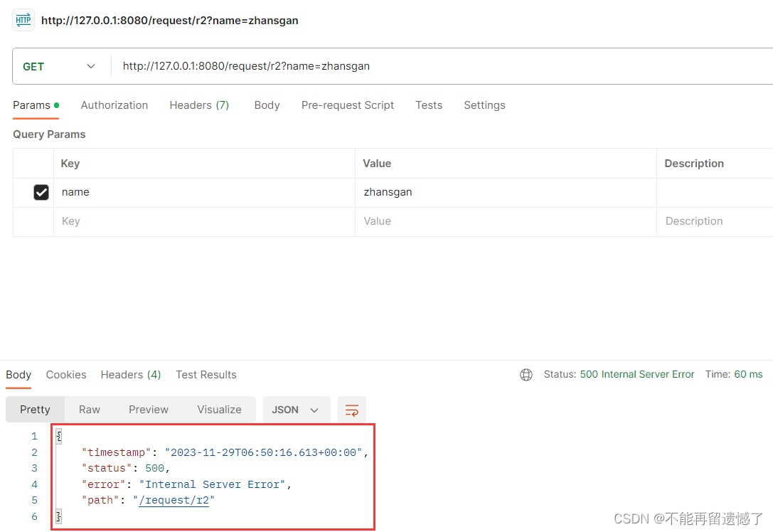This screenshot has width=773, height=532.
Task: Open the Pre-request Script tab
Action: (348, 105)
